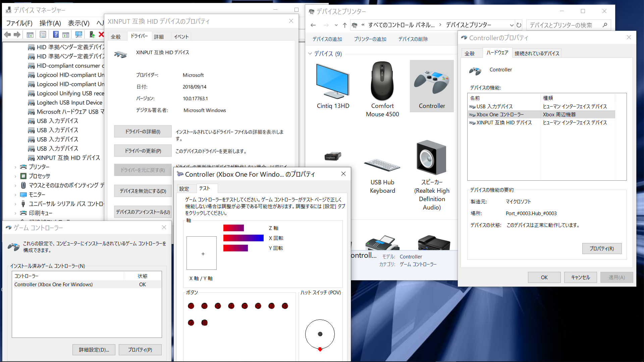
Task: Click the back arrow in Devices and Printers window
Action: (x=313, y=25)
